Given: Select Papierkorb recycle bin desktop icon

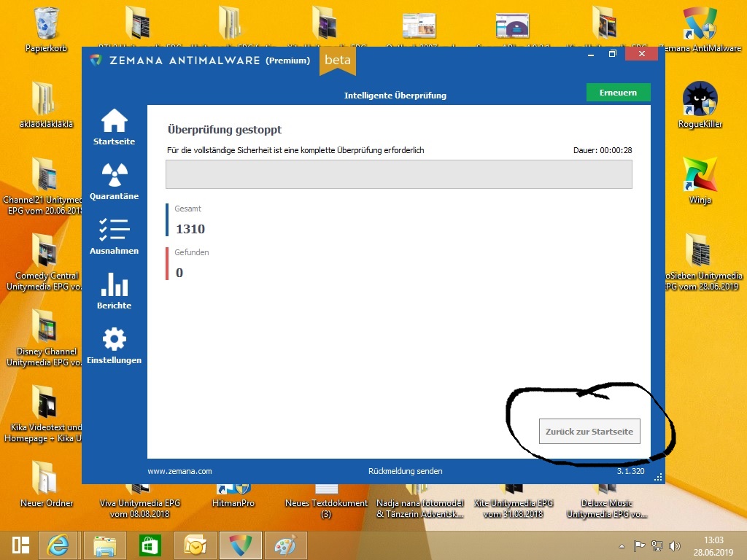Looking at the screenshot, I should (46, 29).
